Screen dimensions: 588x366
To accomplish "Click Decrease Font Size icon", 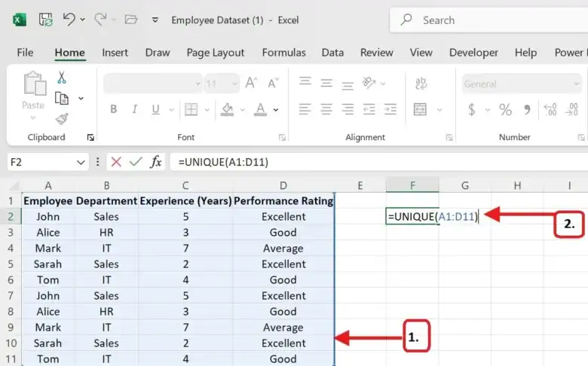I will [274, 83].
